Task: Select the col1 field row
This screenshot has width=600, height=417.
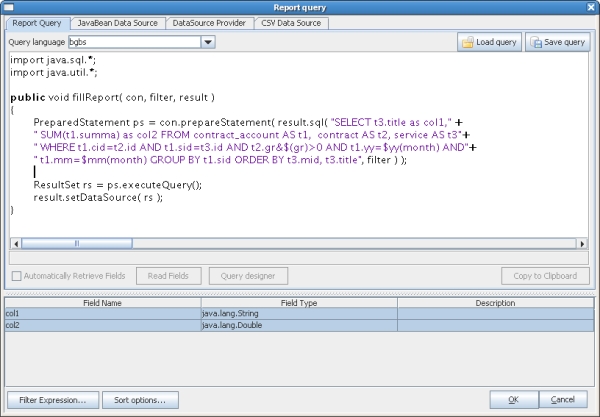Action: (x=102, y=313)
